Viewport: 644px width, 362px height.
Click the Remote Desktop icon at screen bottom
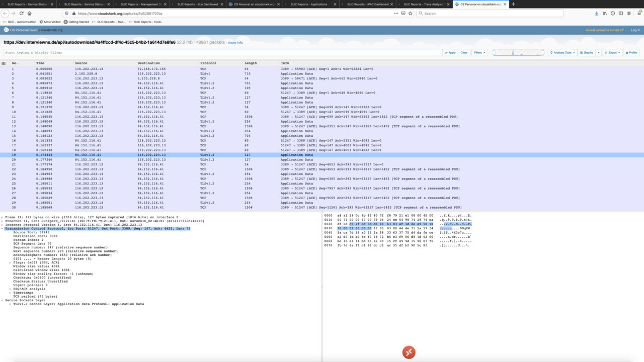409,352
